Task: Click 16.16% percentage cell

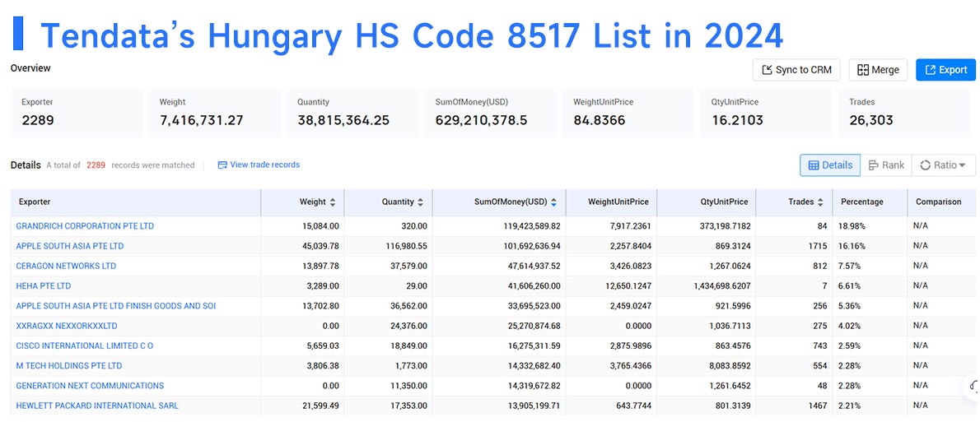Action: pos(852,246)
